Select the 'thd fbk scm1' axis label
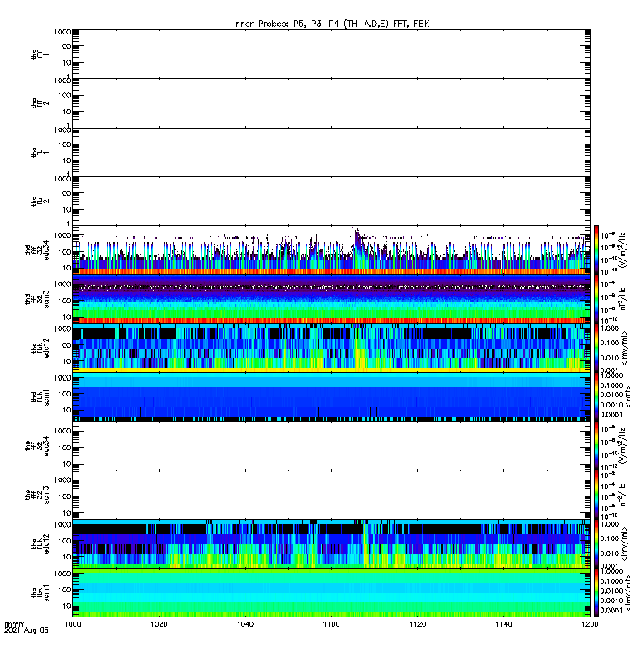 pyautogui.click(x=39, y=396)
